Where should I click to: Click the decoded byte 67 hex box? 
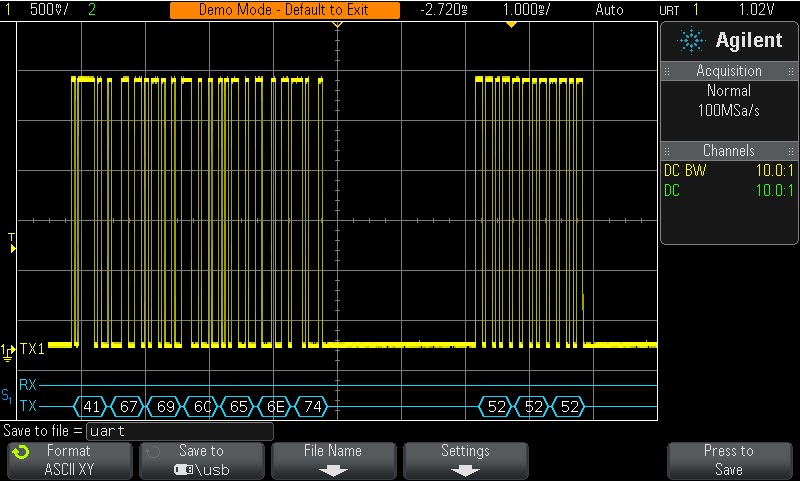(128, 407)
